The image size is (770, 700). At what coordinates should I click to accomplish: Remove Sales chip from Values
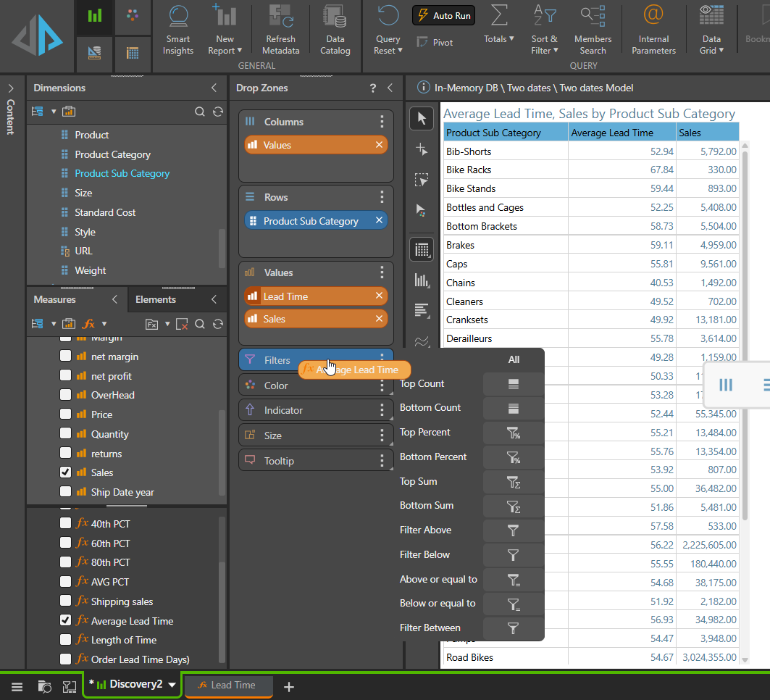click(379, 319)
